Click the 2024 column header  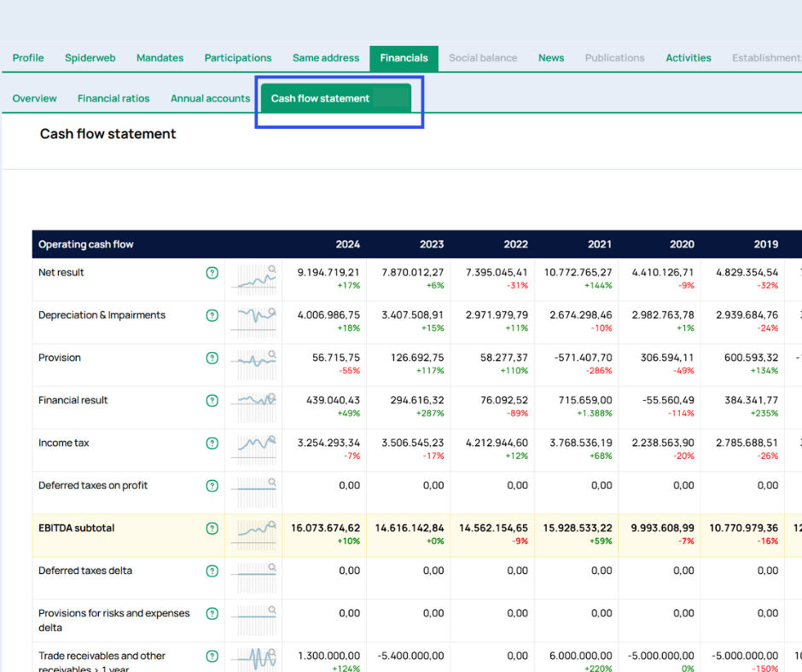click(347, 244)
